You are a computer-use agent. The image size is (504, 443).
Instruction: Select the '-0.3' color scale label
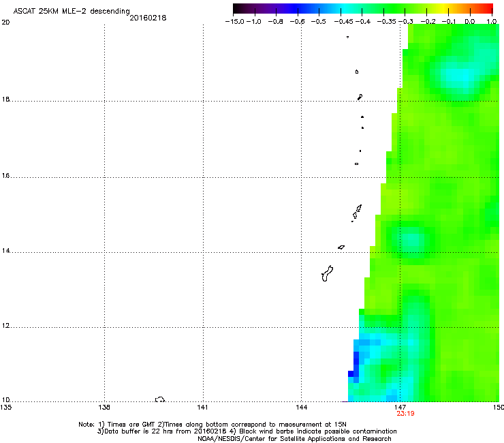click(406, 22)
